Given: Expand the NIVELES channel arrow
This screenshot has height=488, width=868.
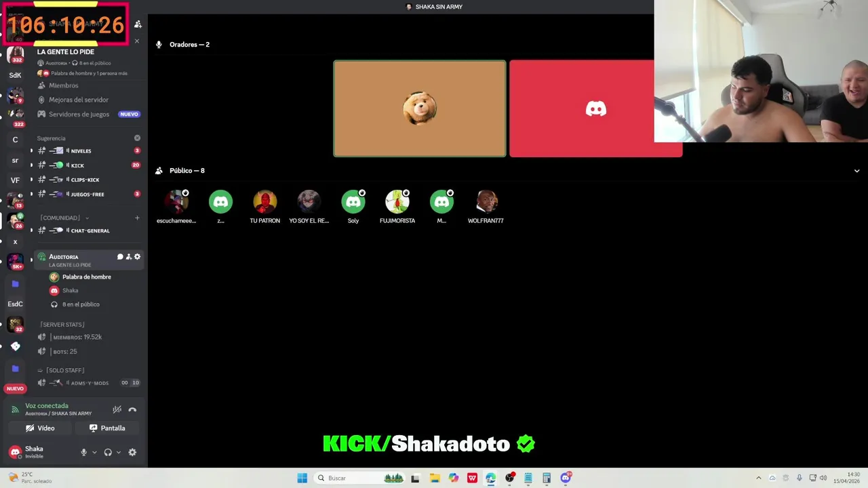Looking at the screenshot, I should (x=31, y=150).
